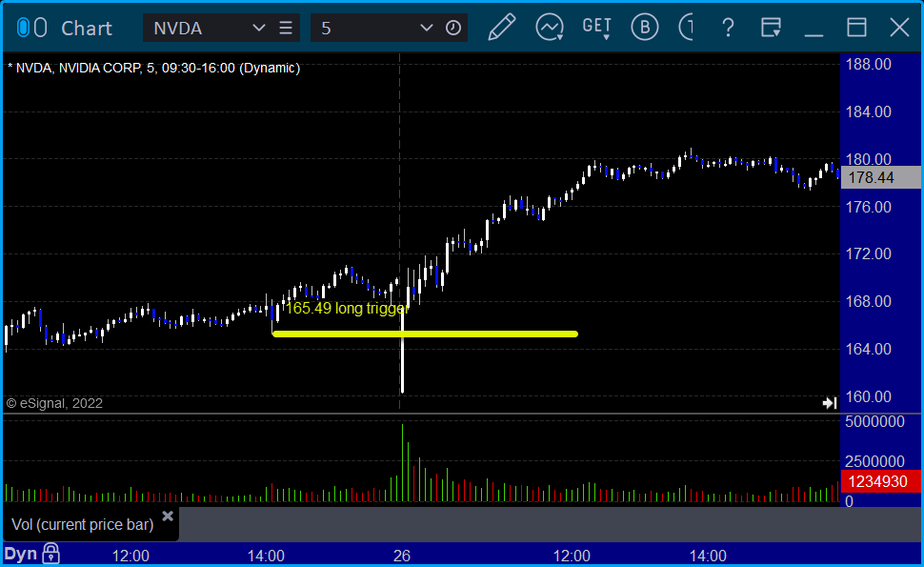Click the GET dropdown button

point(597,28)
